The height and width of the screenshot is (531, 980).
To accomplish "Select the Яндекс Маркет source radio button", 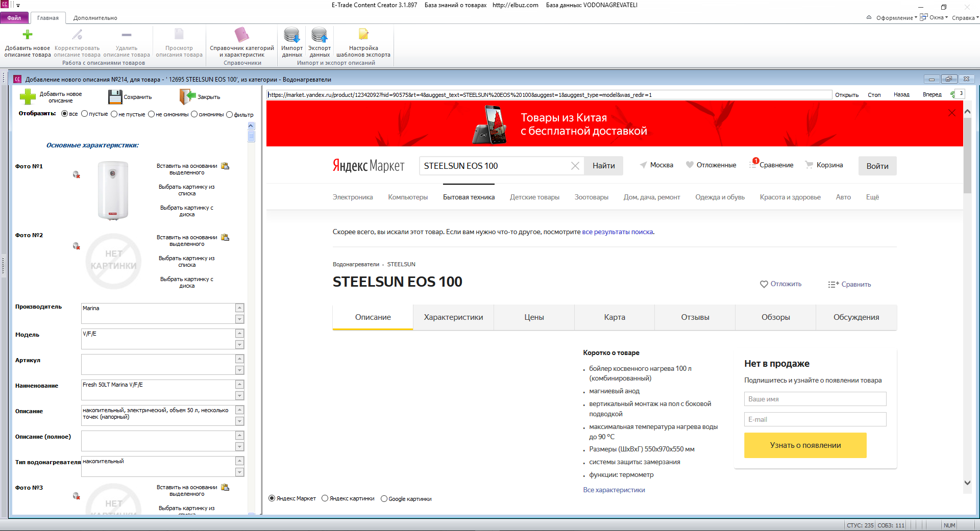I will [272, 498].
